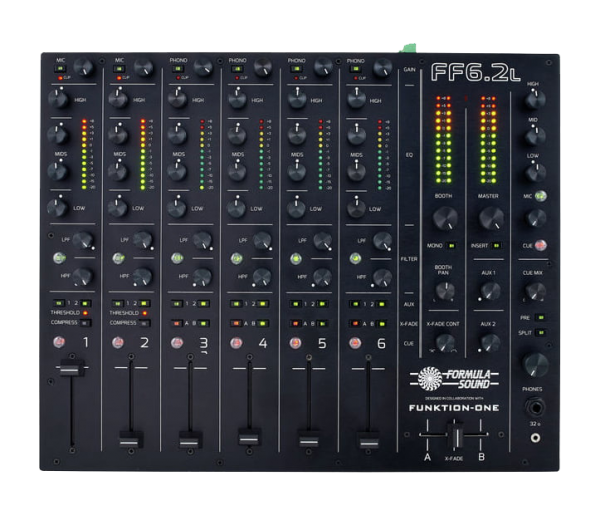Toggle the COMPRESS button on channel 1

tap(85, 323)
